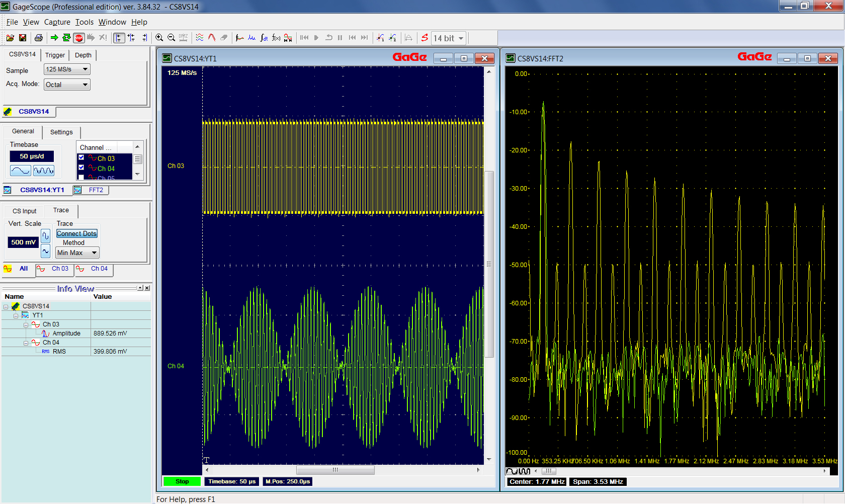Click the integral analysis toolbar icon
Image resolution: width=845 pixels, height=504 pixels.
tap(264, 38)
